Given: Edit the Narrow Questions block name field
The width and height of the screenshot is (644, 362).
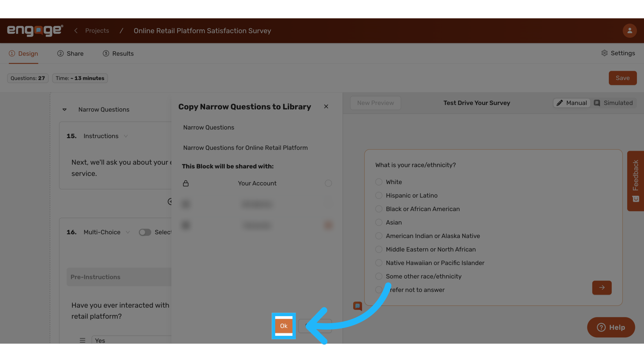Looking at the screenshot, I should coord(257,127).
